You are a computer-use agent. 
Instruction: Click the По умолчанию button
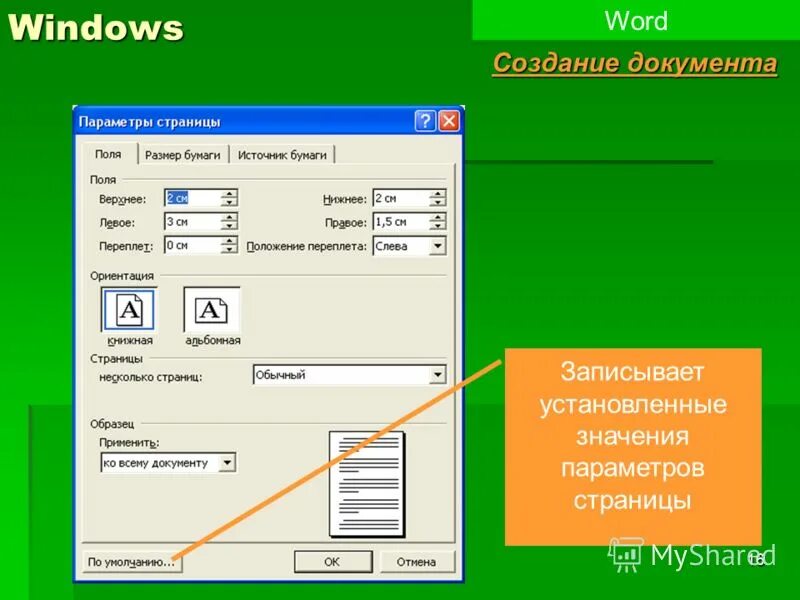pos(132,562)
